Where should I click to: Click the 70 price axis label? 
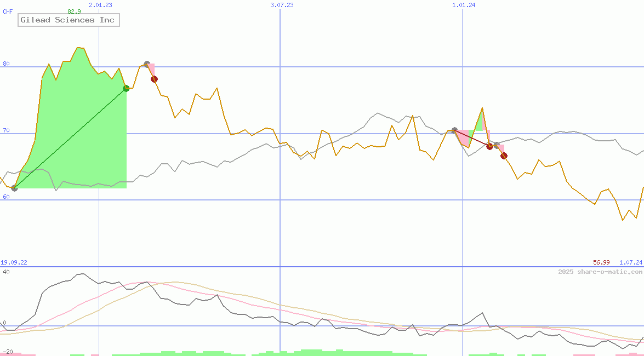click(6, 130)
